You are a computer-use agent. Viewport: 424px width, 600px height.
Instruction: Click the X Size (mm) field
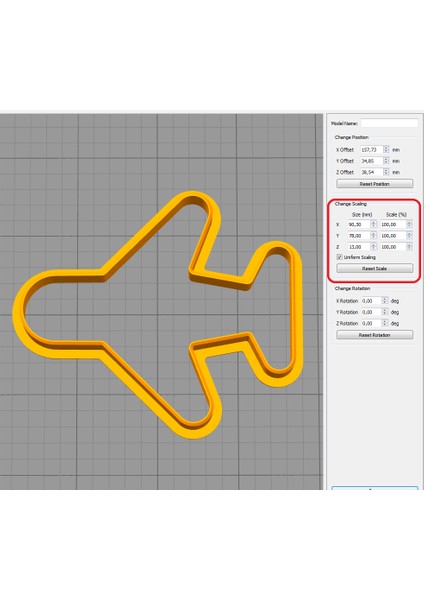(x=359, y=224)
